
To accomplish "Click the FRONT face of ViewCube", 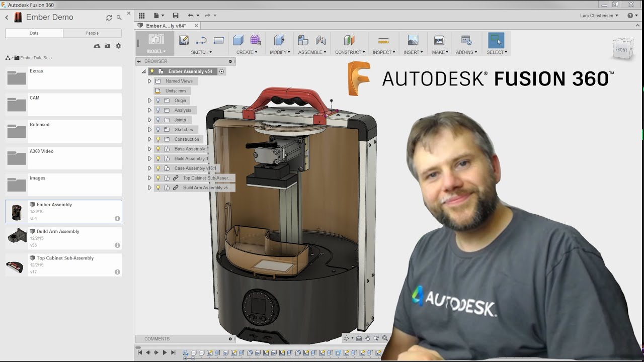I will (621, 50).
